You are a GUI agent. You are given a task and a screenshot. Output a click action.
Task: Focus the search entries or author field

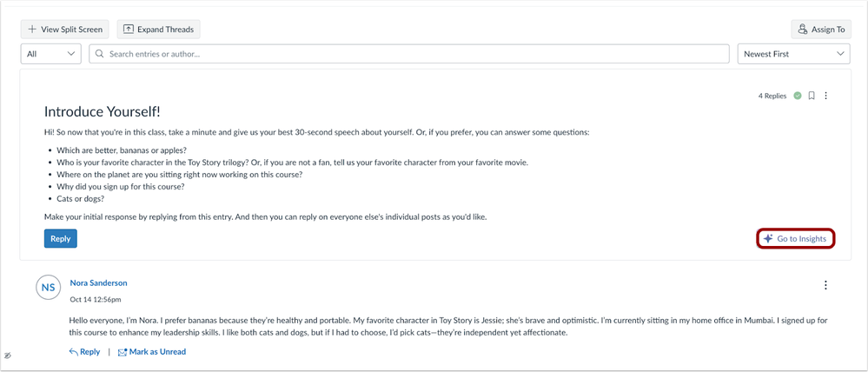click(408, 54)
